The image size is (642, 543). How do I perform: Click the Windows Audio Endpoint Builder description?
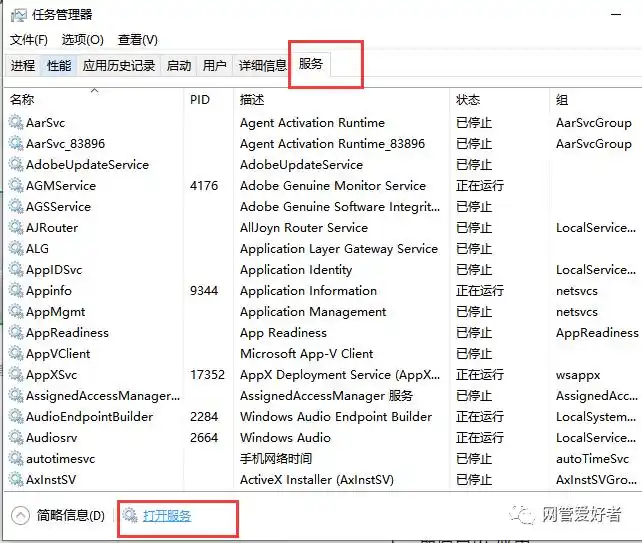336,416
